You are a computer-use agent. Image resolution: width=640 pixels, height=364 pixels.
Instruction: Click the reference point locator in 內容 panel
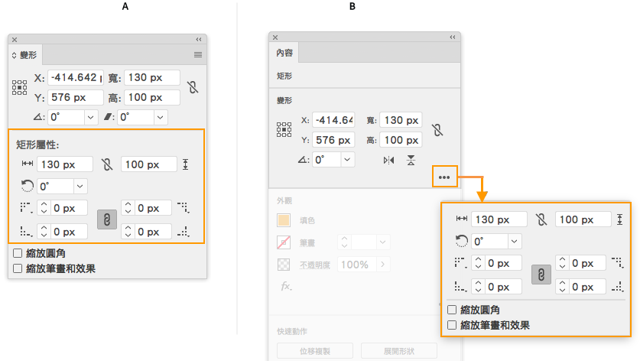coord(284,130)
